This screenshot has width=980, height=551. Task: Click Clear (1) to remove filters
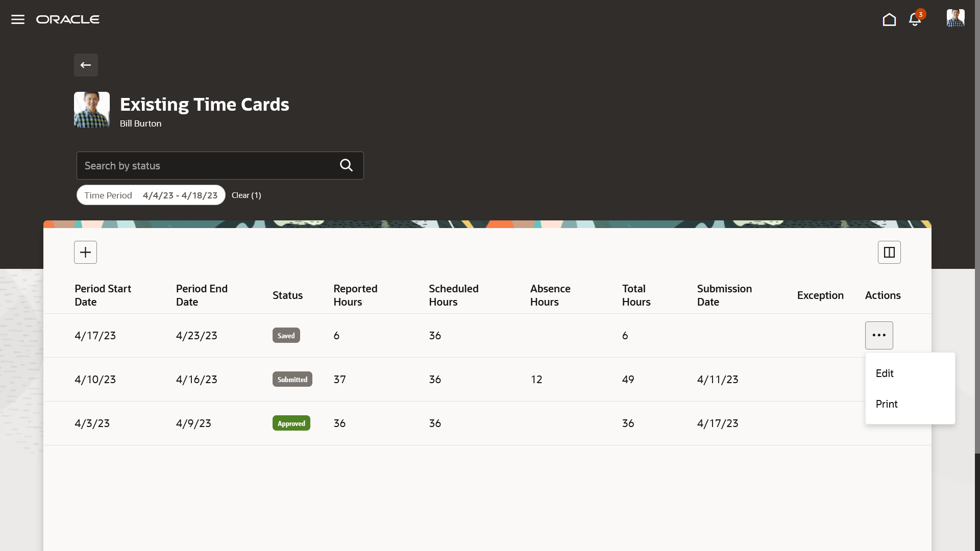247,195
